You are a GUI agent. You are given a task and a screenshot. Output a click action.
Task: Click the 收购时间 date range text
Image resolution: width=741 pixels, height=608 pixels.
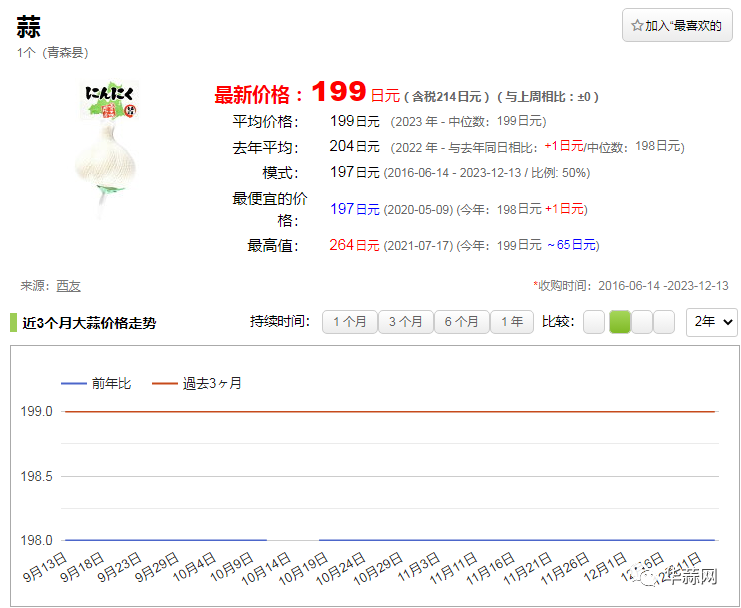(x=631, y=285)
